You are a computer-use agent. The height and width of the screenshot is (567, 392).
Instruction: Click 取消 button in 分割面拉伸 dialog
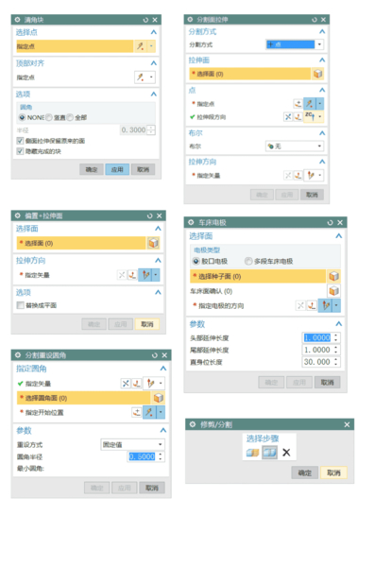[312, 195]
